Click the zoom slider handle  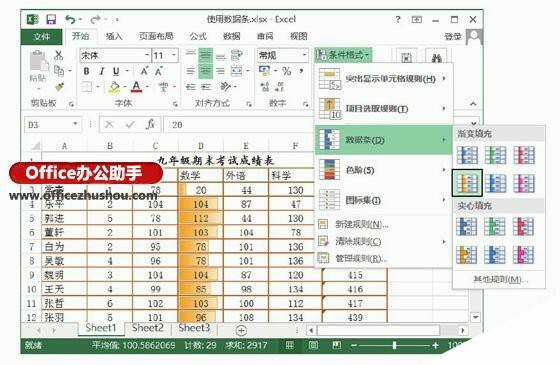(394, 345)
